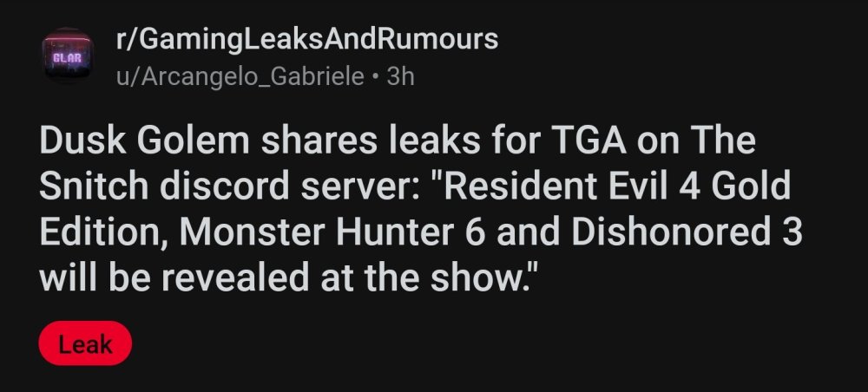This screenshot has width=868, height=392.
Task: Open the r/GamingLeaksAndRumours subreddit
Action: (306, 40)
